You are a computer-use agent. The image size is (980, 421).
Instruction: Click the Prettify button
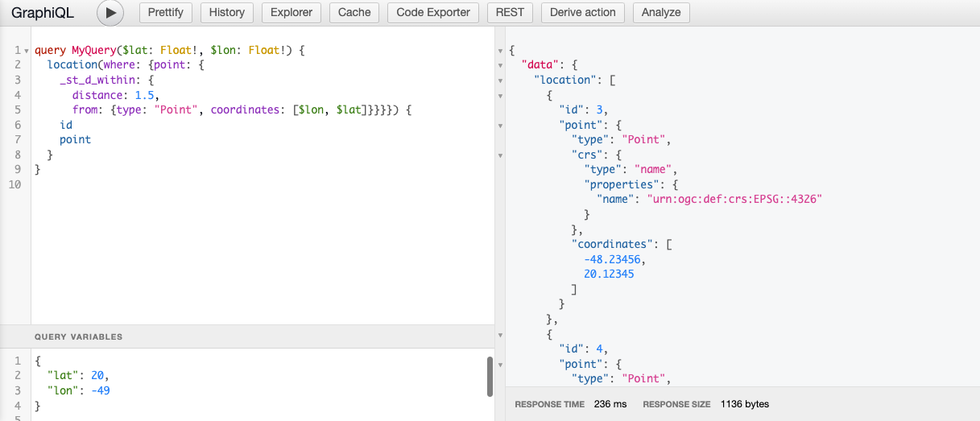[x=166, y=13]
